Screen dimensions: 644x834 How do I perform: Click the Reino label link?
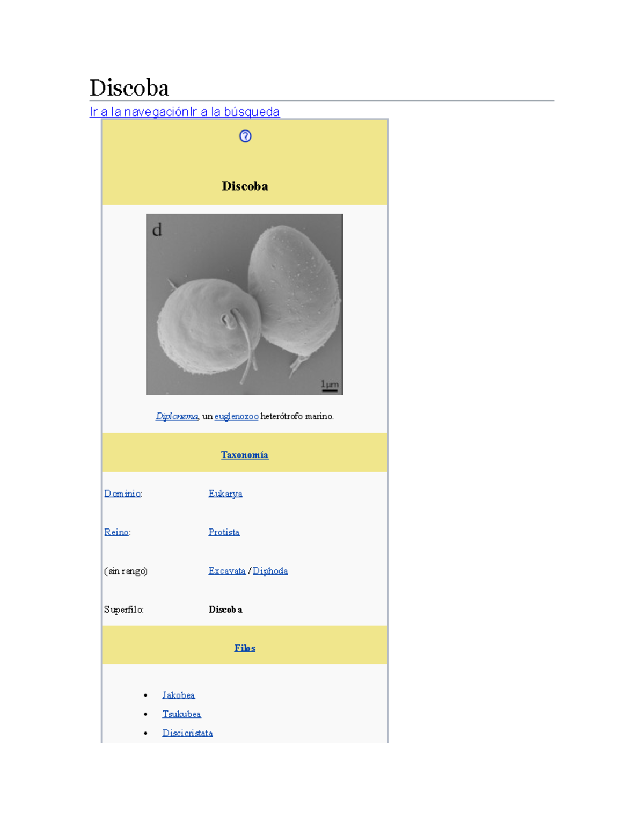[x=116, y=532]
